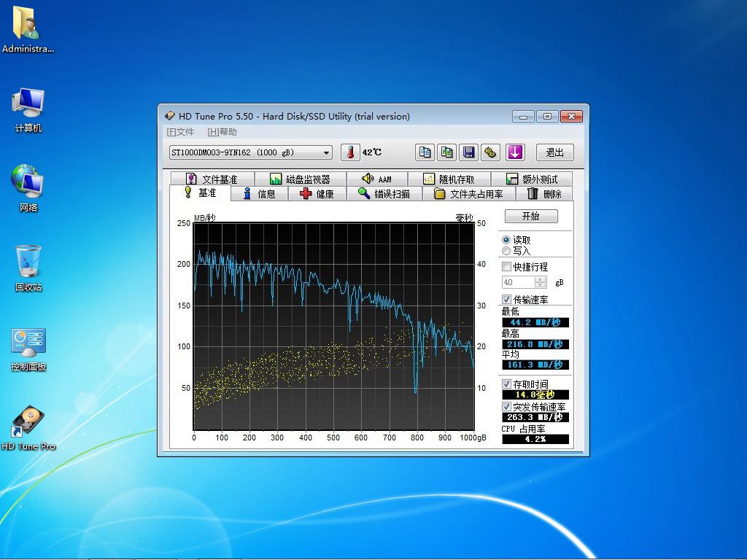Switch to the 文件基准 tab

(x=212, y=179)
